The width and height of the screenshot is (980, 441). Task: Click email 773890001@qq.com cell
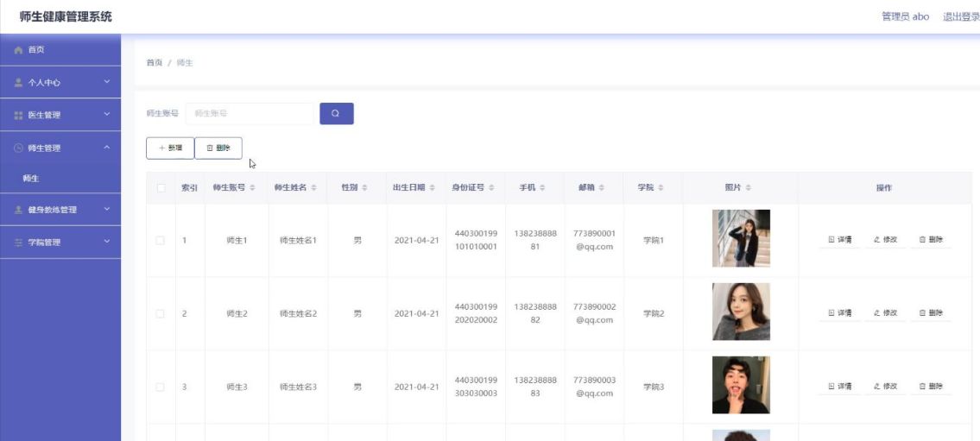(594, 241)
